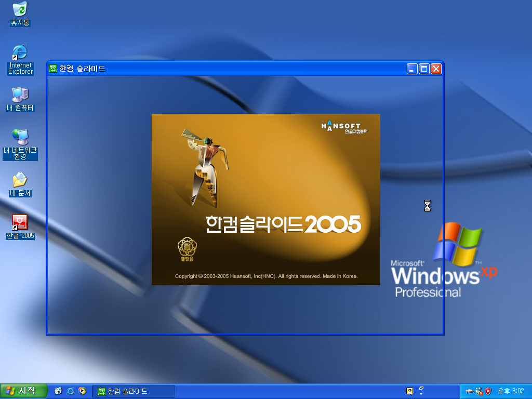The height and width of the screenshot is (399, 532).
Task: Click the 한컴 슬라이드 taskbar button
Action: [134, 392]
